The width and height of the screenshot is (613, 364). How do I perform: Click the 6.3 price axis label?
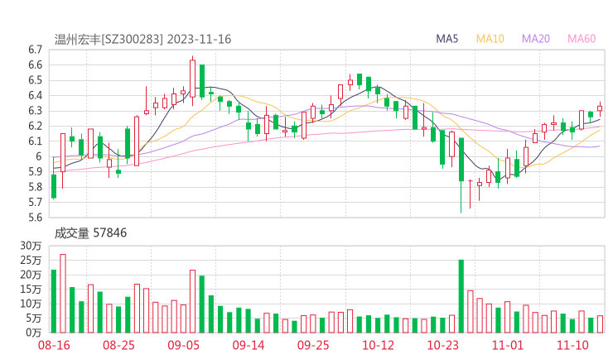point(35,111)
